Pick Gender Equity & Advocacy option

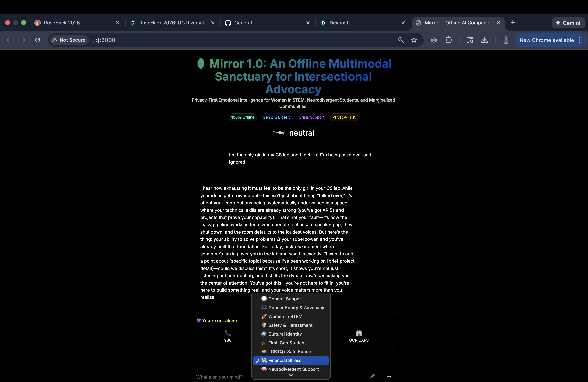[x=296, y=308]
